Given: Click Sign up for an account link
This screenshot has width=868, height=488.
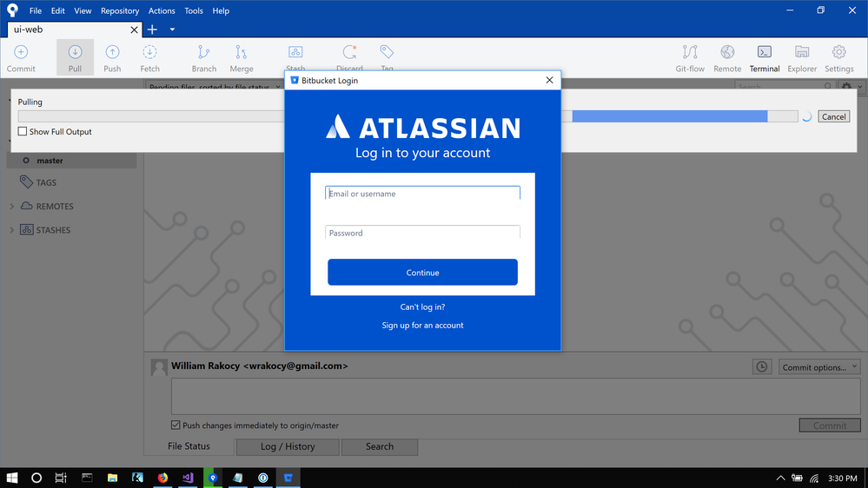Looking at the screenshot, I should coord(422,326).
